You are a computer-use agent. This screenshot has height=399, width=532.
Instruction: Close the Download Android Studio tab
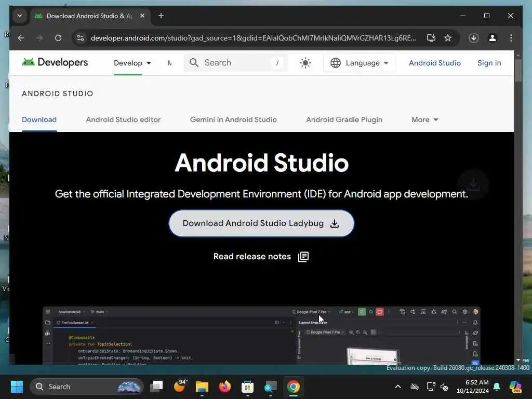(142, 16)
